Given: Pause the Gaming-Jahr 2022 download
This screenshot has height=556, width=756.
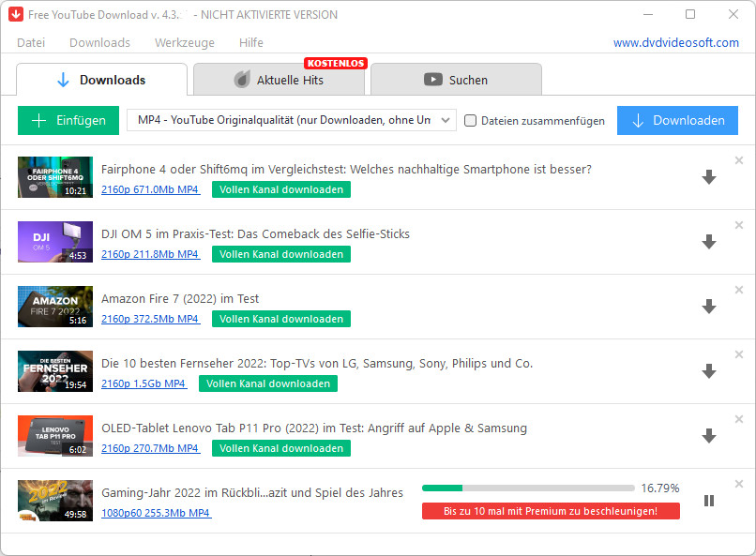Looking at the screenshot, I should tap(709, 501).
